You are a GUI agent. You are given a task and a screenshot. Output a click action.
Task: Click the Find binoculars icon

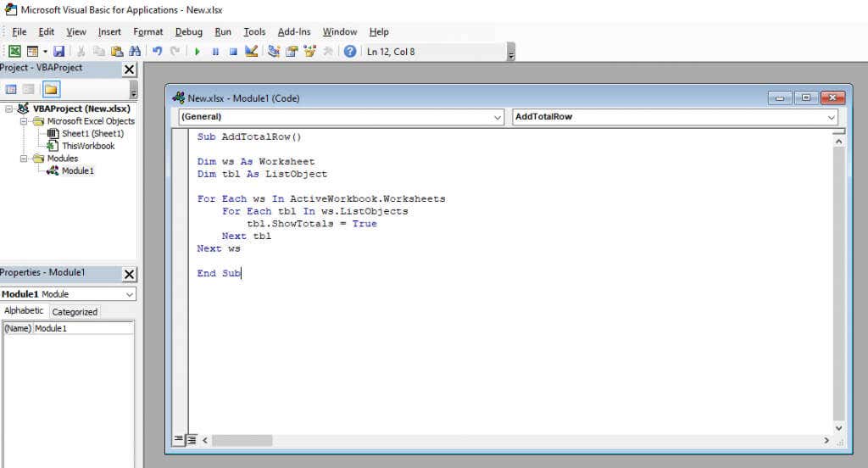(x=134, y=52)
